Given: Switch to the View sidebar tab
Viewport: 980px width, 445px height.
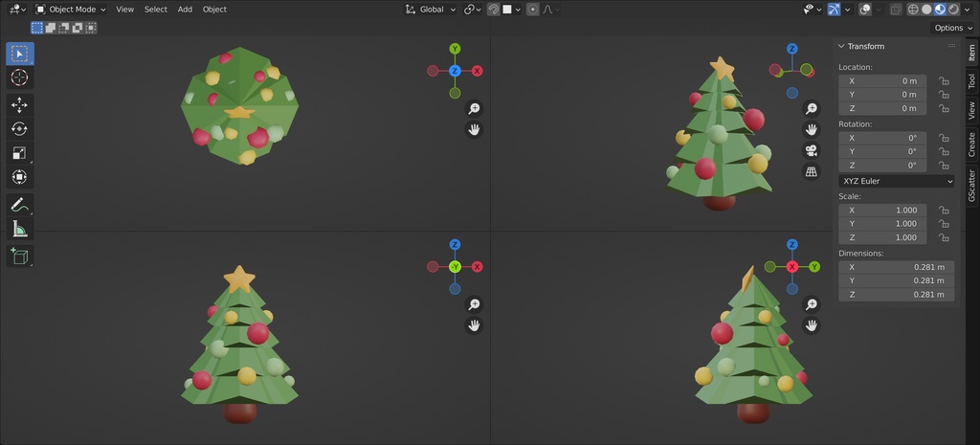Looking at the screenshot, I should pyautogui.click(x=971, y=111).
